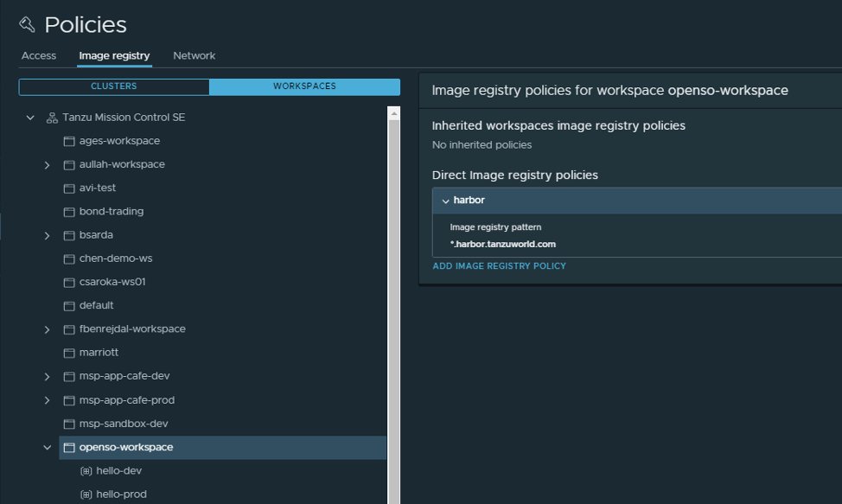Switch the tree view to WORKSPACES
This screenshot has height=504, width=842.
click(304, 86)
